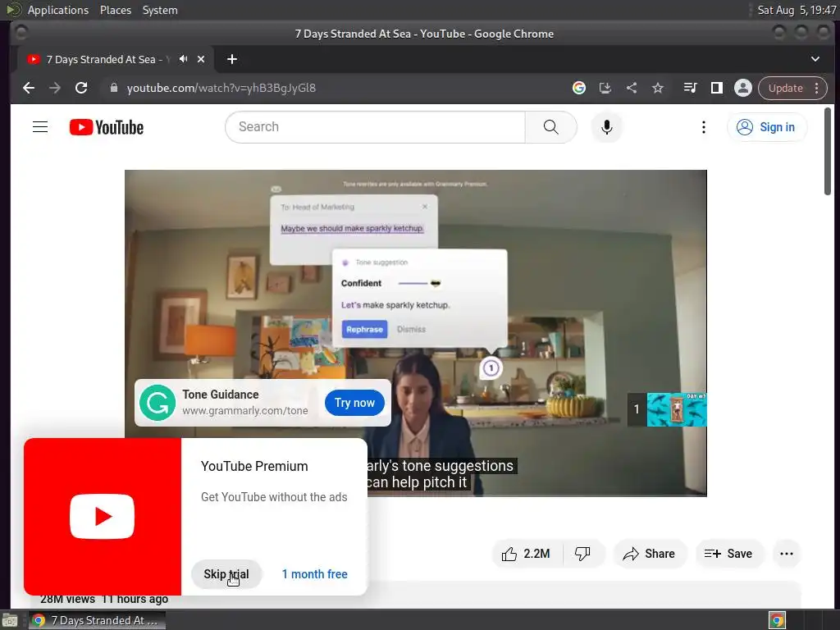Go back with the browser back arrow
This screenshot has width=840, height=630.
tap(29, 88)
